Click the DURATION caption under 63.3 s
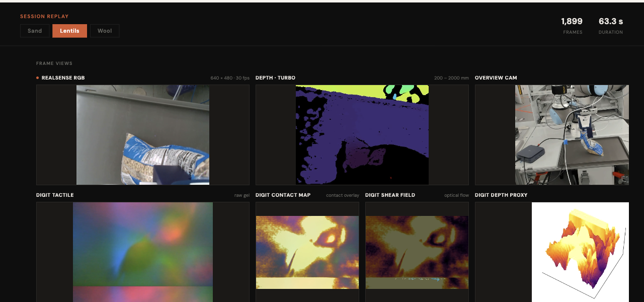This screenshot has width=644, height=302. pos(611,32)
